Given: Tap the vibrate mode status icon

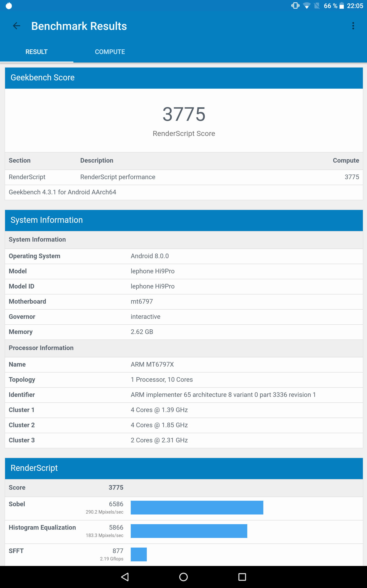Looking at the screenshot, I should pyautogui.click(x=295, y=6).
